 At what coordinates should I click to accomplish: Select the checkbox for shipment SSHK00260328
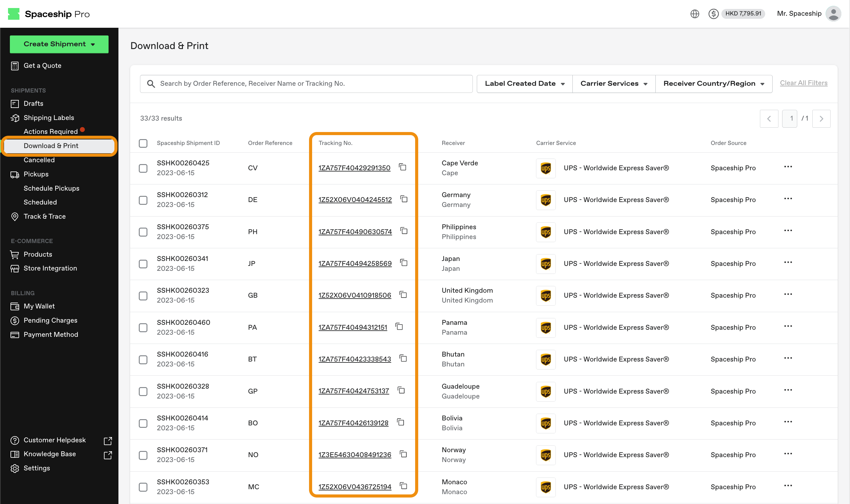coord(143,392)
